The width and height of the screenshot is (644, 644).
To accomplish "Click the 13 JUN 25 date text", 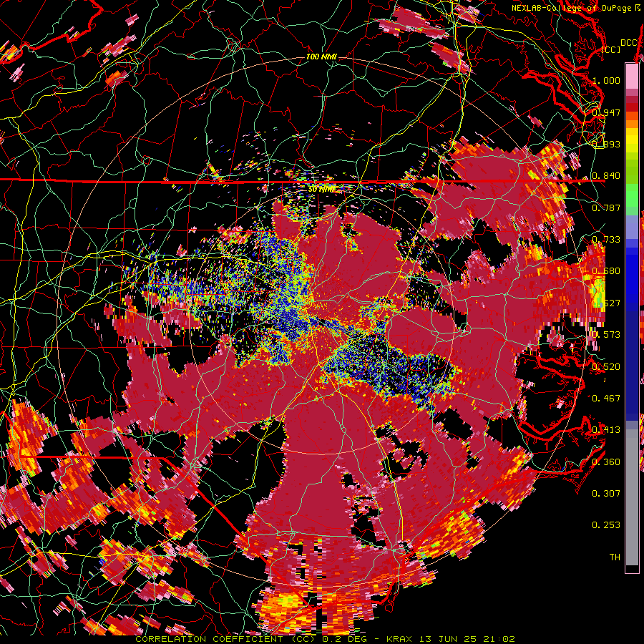I will tap(448, 639).
